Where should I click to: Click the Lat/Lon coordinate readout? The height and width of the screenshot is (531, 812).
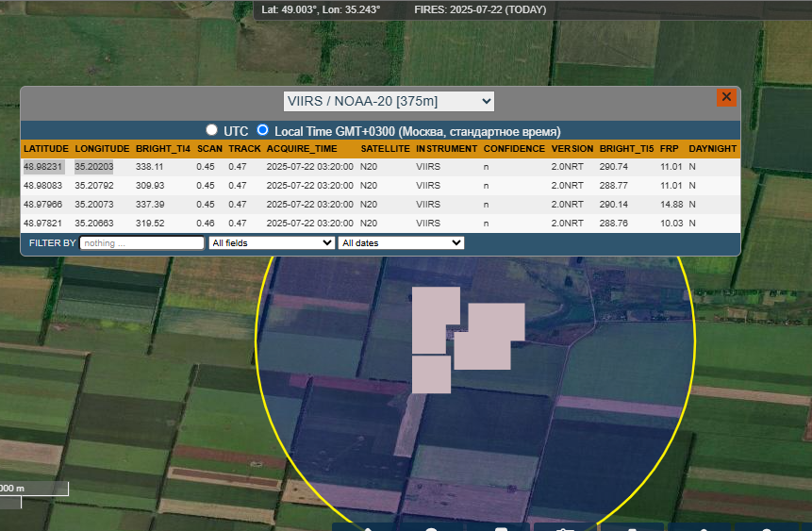click(321, 9)
